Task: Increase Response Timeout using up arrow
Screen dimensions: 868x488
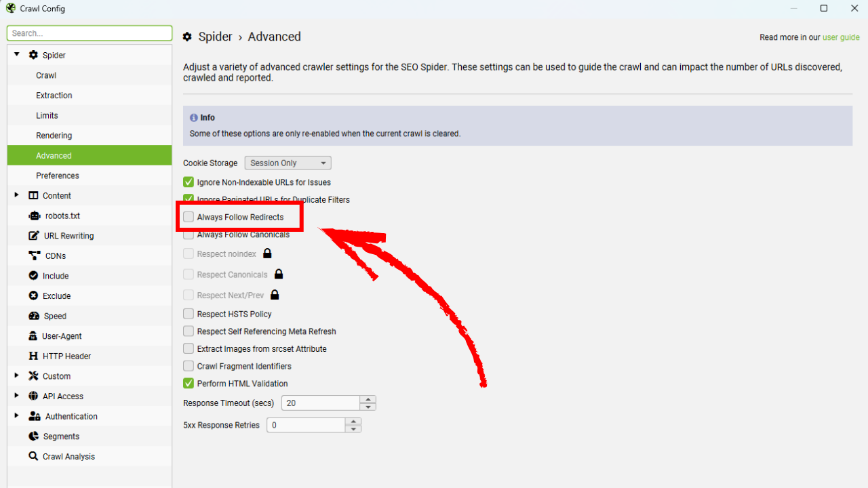Action: pyautogui.click(x=368, y=399)
